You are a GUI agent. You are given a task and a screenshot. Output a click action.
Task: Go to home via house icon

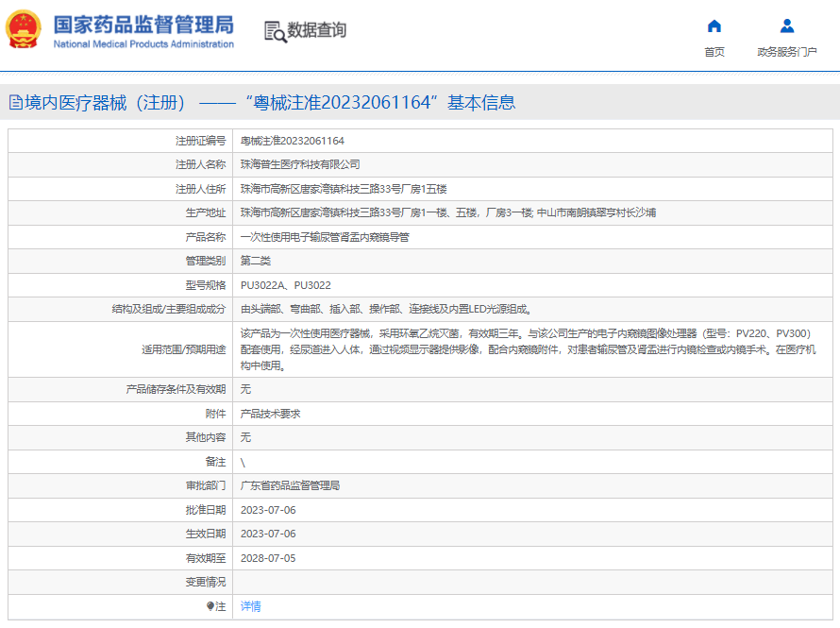(x=714, y=25)
